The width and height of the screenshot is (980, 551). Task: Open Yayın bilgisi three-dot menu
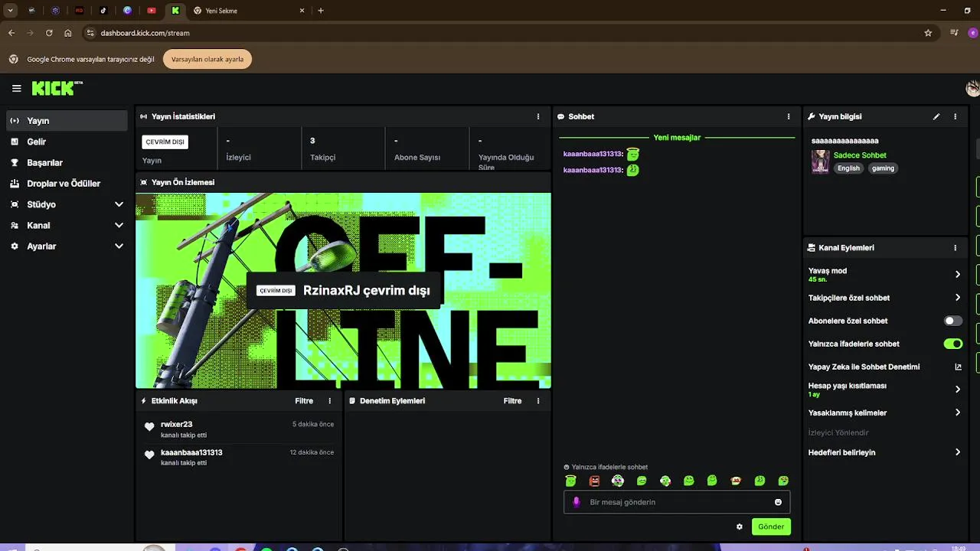point(955,116)
